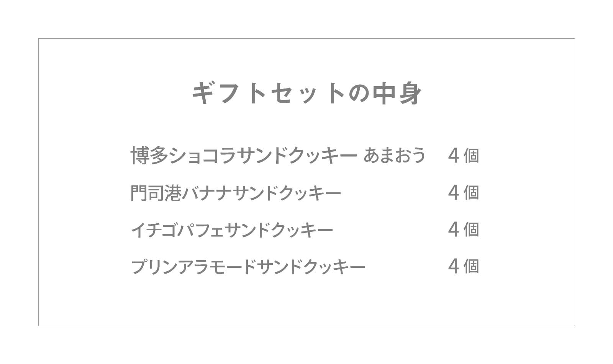The image size is (613, 364).
Task: Click 4個 quantity for イチゴパフェ row
Action: [463, 230]
